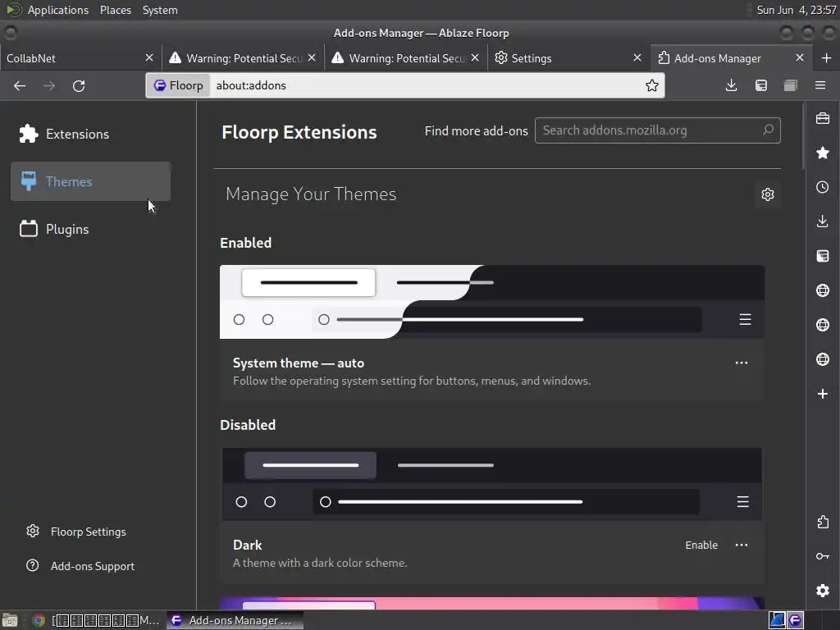Open theme tools gear menu

[x=768, y=194]
